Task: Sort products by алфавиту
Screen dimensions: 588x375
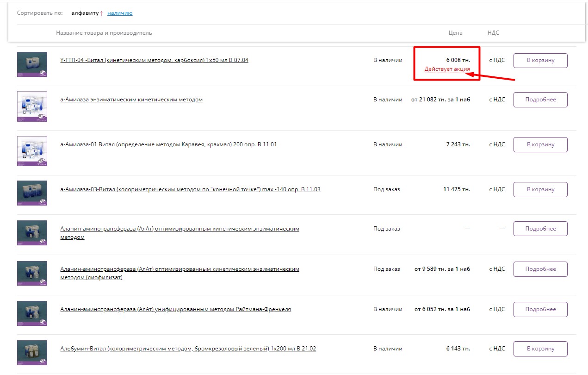Action: coord(85,13)
